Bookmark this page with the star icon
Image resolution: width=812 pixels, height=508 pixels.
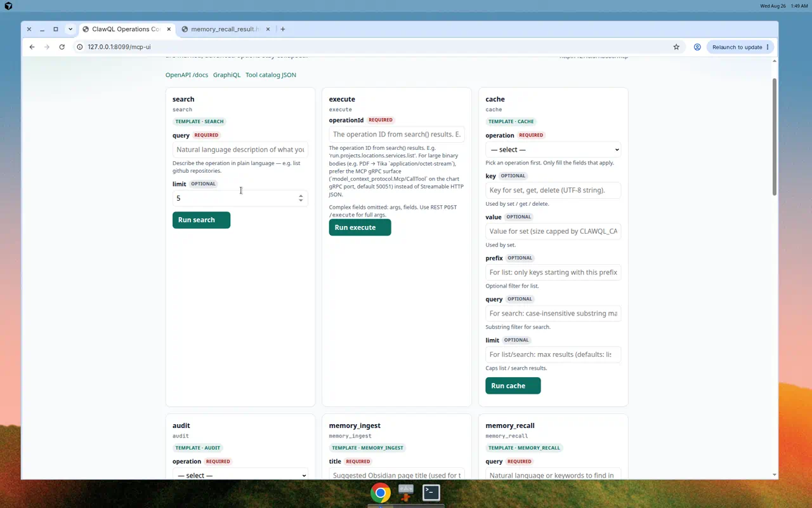tap(676, 47)
